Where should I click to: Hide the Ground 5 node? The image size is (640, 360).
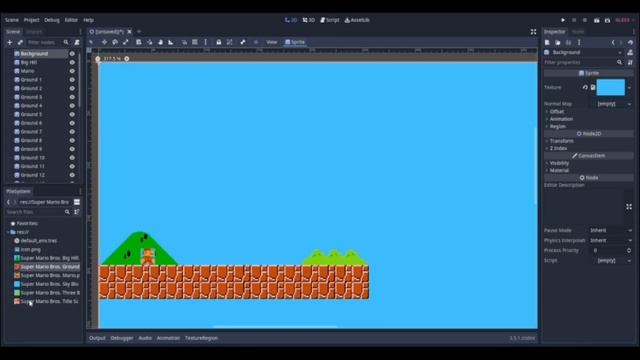point(72,114)
